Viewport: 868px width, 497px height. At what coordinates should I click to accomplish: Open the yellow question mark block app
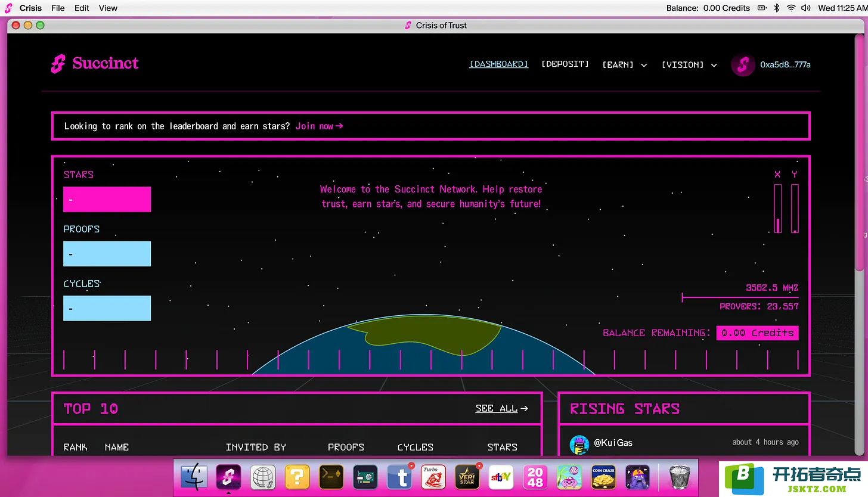coord(297,477)
